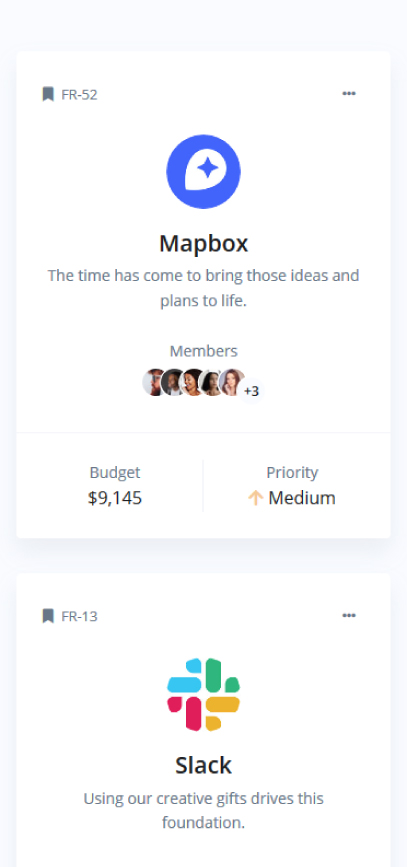
Task: Click the bookmark icon beside FR-13
Action: click(48, 616)
